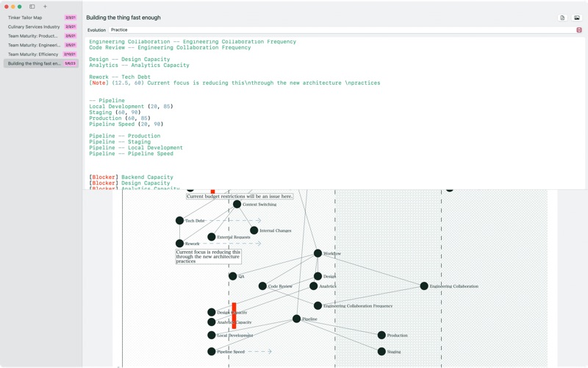Click [Blocker] Design Capacity line
This screenshot has height=368, width=588.
point(129,183)
